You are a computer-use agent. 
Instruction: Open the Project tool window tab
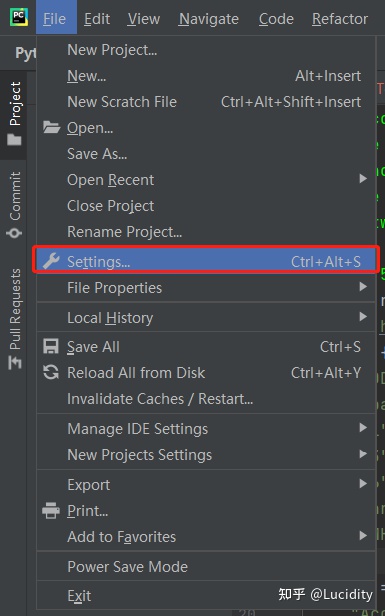[x=14, y=114]
